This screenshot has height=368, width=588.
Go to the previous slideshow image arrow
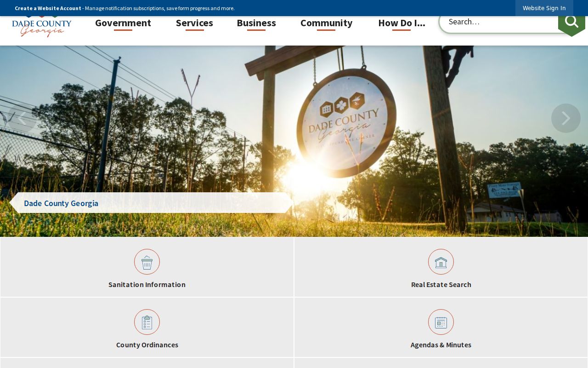coord(22,118)
